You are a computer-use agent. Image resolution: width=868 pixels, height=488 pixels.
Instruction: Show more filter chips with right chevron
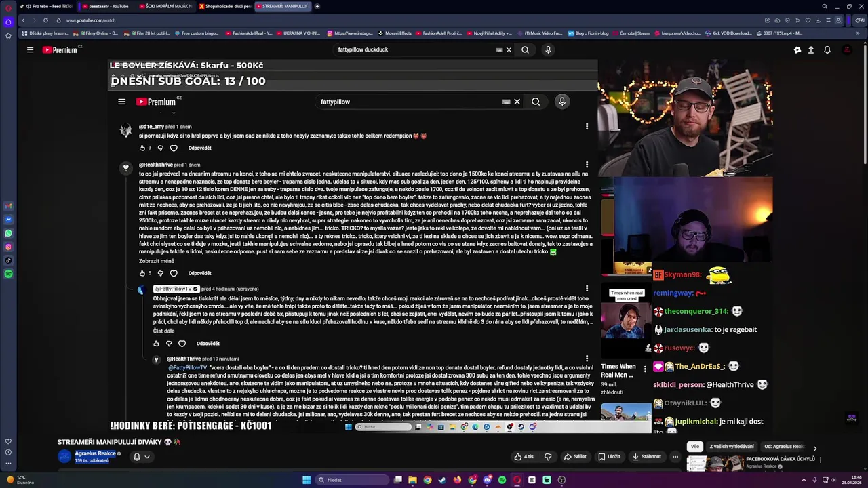coord(815,448)
